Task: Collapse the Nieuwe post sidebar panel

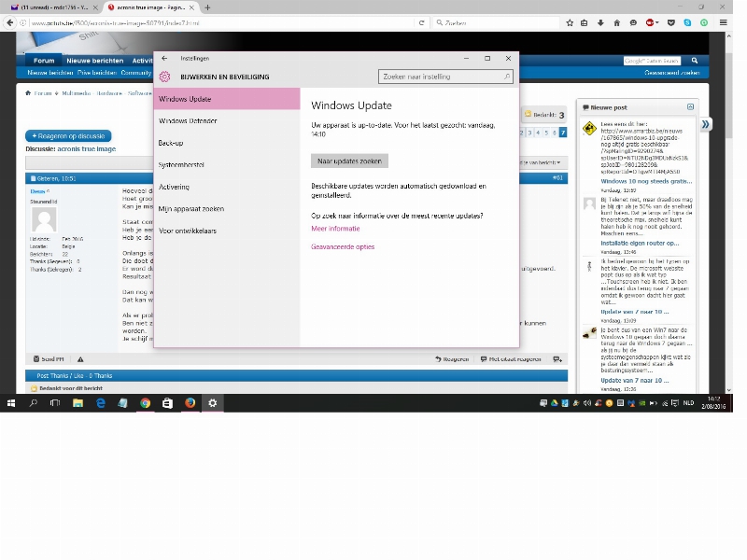Action: 690,107
